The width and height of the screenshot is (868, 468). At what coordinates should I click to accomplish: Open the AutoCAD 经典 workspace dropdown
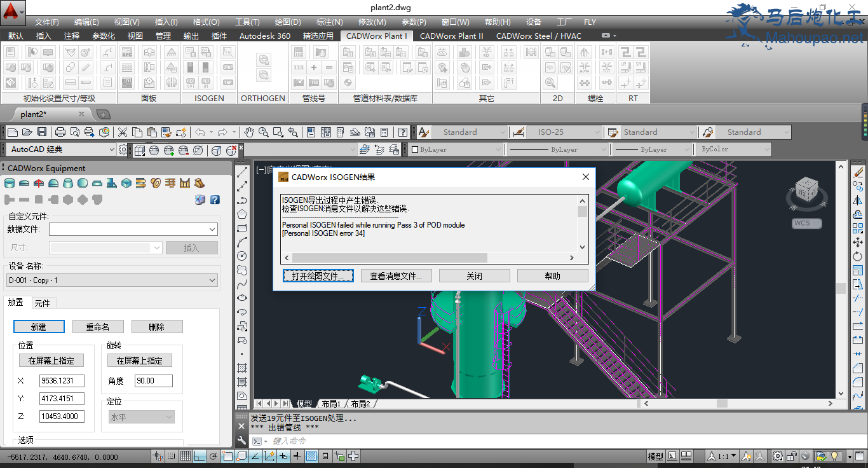(x=62, y=149)
